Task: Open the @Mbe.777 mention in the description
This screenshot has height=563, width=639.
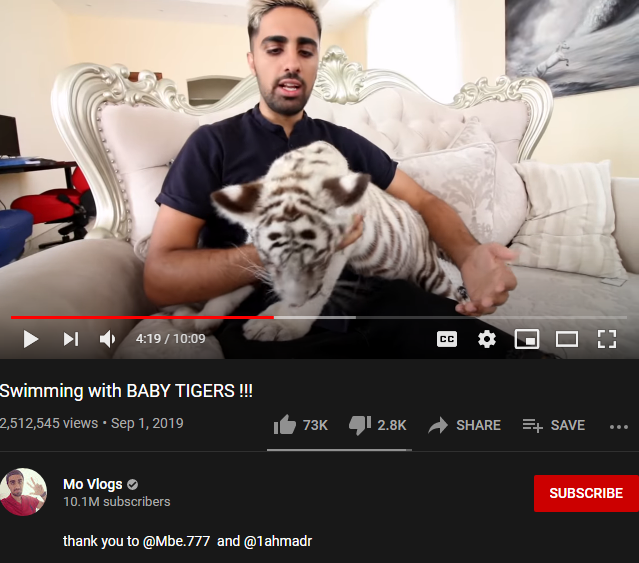Action: click(176, 541)
